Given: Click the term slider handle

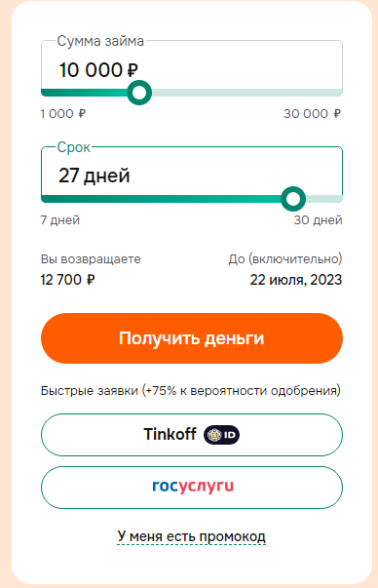Looking at the screenshot, I should (293, 199).
